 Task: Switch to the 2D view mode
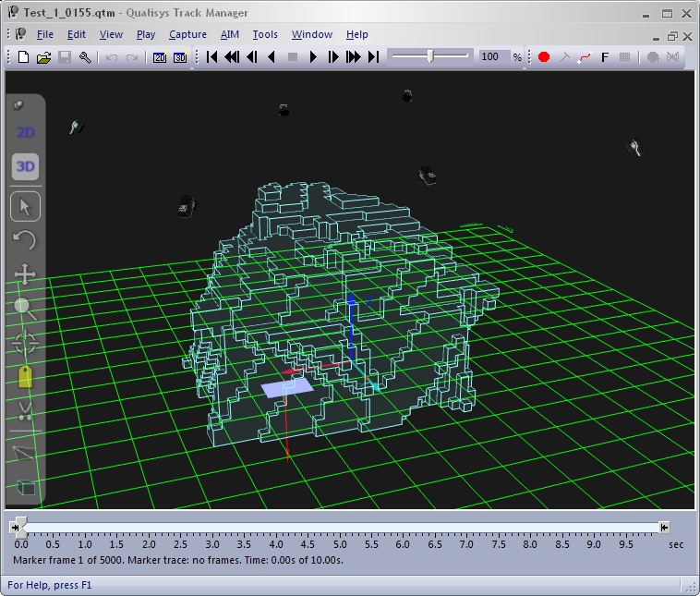[25, 132]
